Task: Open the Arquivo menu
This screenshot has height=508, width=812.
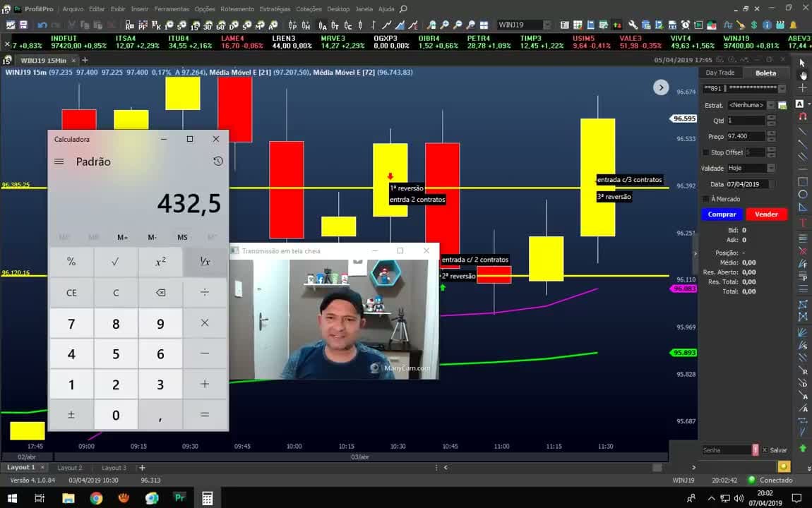Action: 73,8
